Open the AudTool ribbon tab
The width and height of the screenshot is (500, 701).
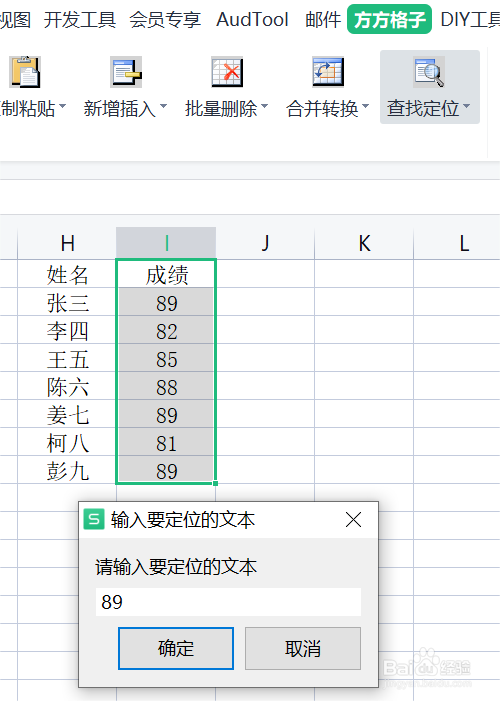[252, 20]
